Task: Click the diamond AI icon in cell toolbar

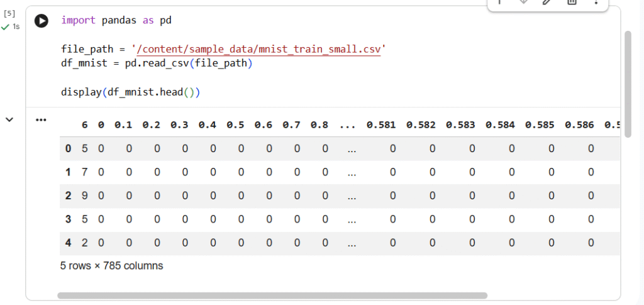Action: [x=523, y=2]
